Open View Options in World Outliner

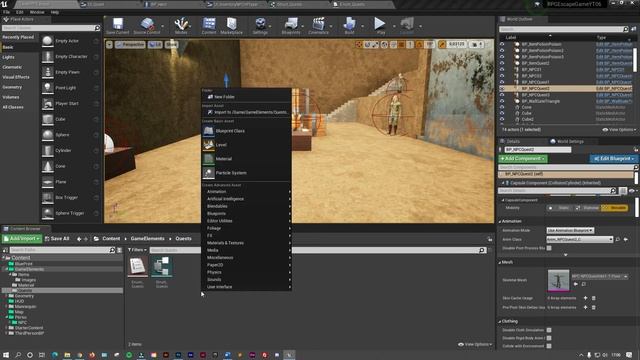[620, 130]
